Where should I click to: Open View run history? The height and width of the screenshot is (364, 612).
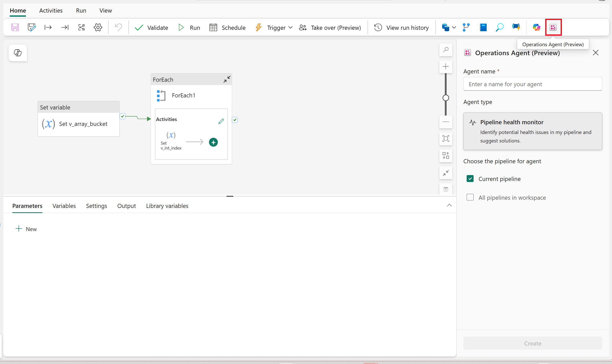401,27
